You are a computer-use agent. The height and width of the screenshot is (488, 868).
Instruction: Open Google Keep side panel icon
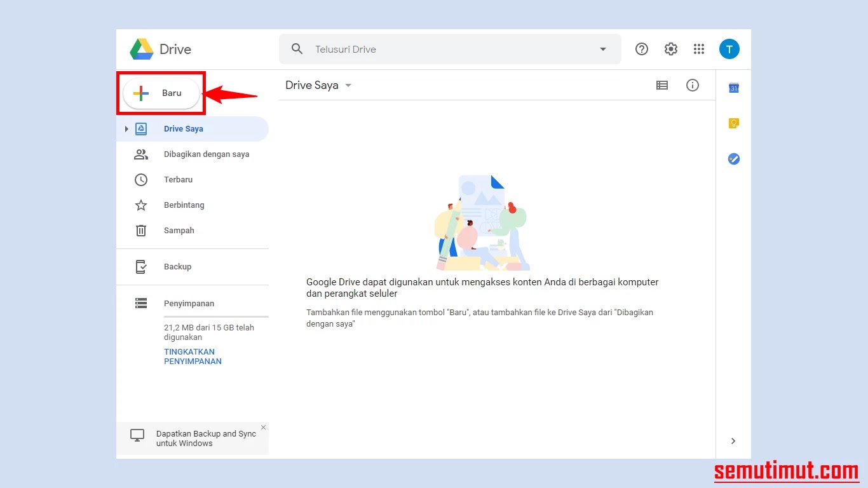(x=734, y=123)
